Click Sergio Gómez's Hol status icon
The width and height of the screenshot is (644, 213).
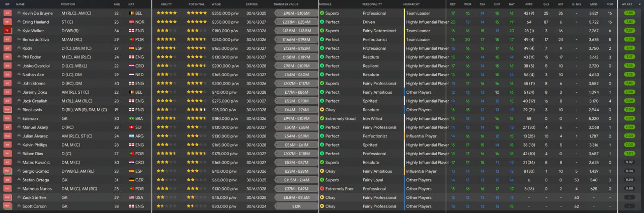[7, 171]
